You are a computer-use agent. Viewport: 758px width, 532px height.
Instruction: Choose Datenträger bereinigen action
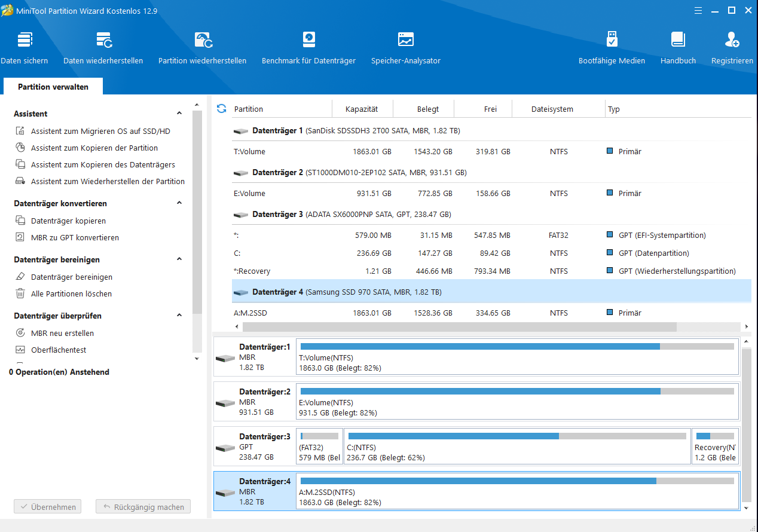click(72, 277)
